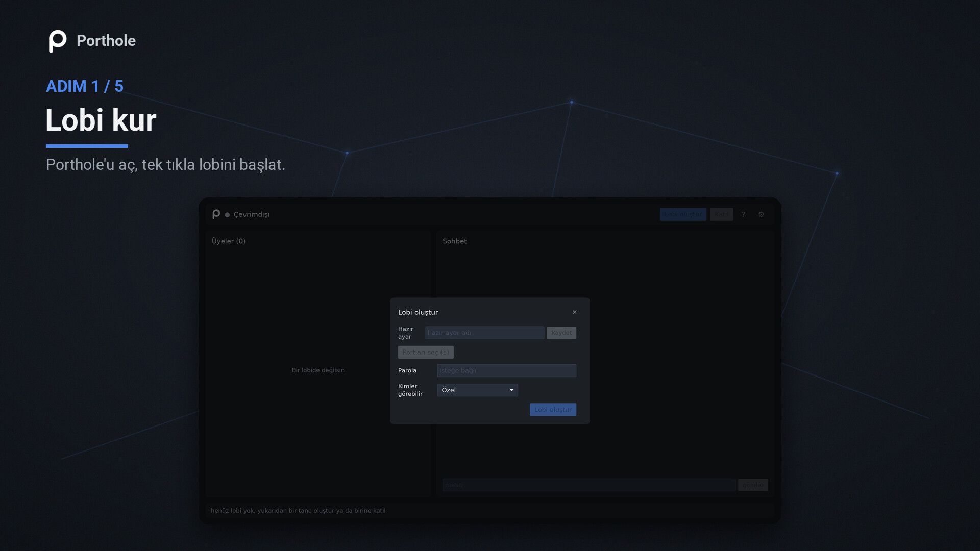Close the Lobi oluştur dialog

574,312
